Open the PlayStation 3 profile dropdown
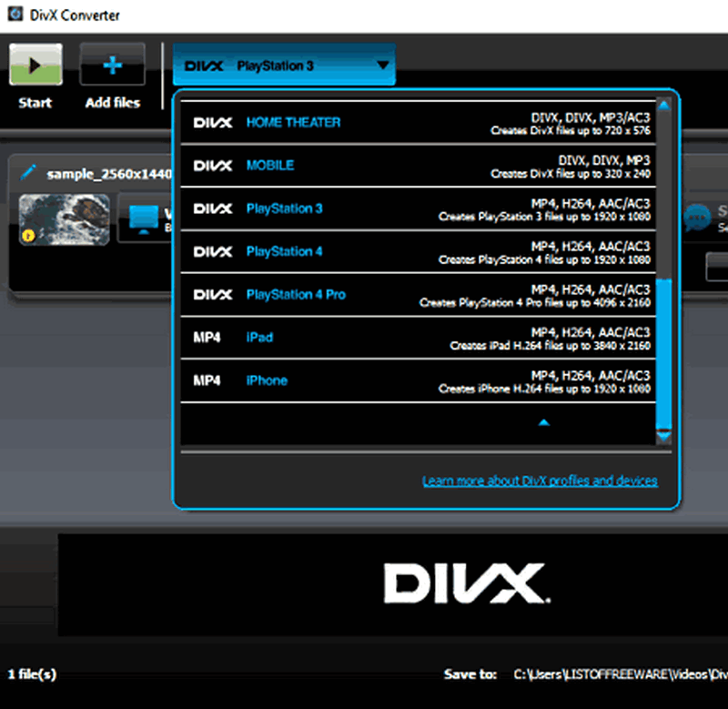This screenshot has width=728, height=709. 284,66
